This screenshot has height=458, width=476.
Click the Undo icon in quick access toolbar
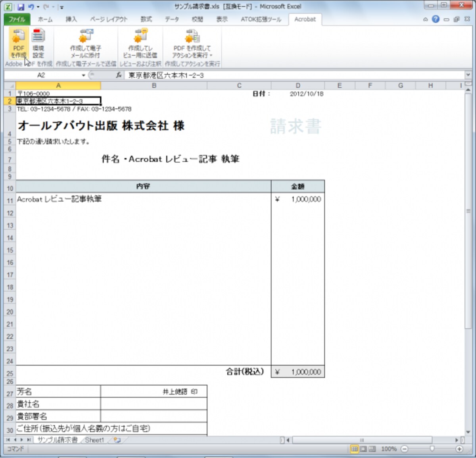tap(31, 7)
